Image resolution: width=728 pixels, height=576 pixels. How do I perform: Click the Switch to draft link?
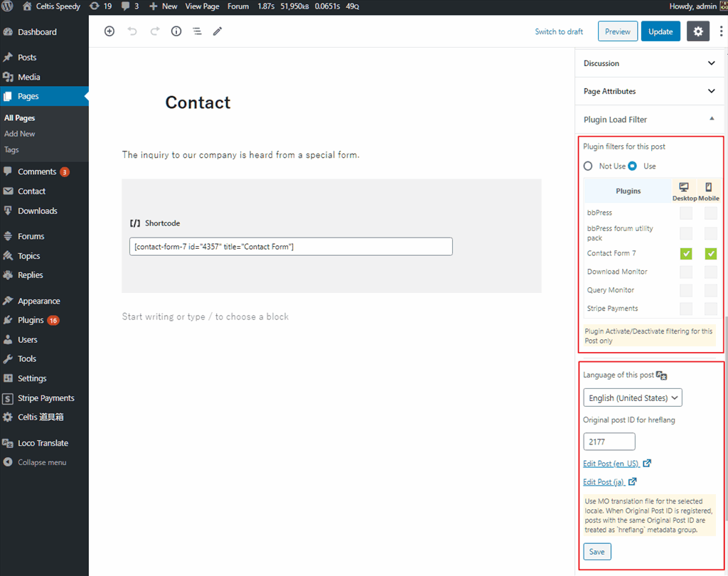[x=559, y=31]
